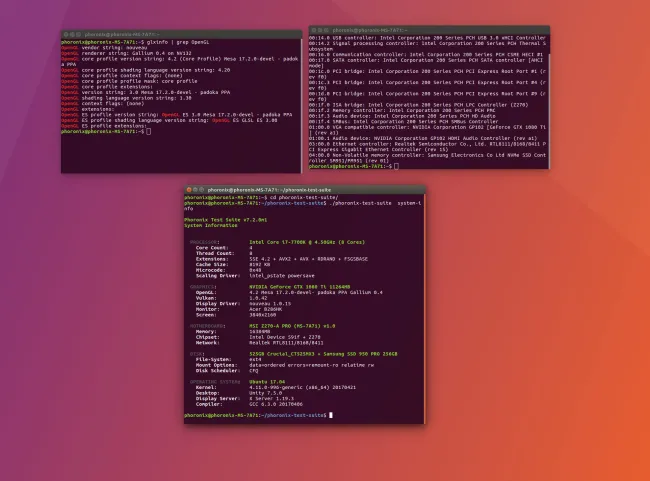Click 'Acer B286HK' monitor value
650x481 pixels.
(x=266, y=309)
